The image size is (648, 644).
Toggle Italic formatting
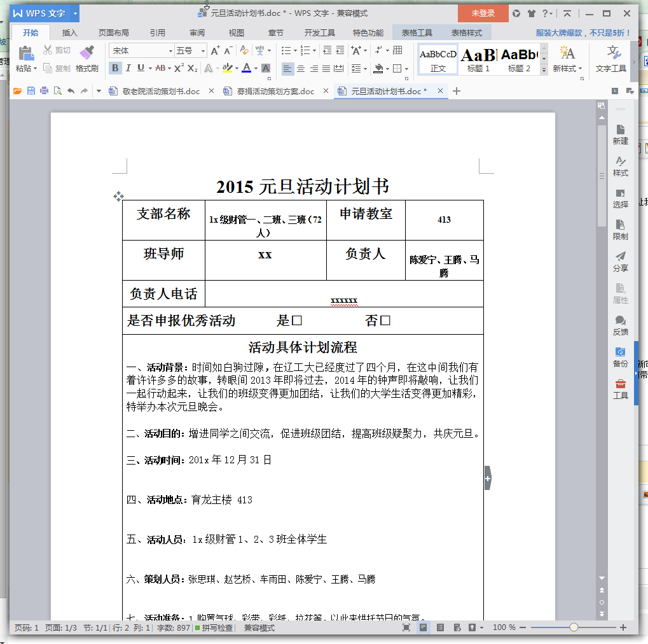pos(127,67)
